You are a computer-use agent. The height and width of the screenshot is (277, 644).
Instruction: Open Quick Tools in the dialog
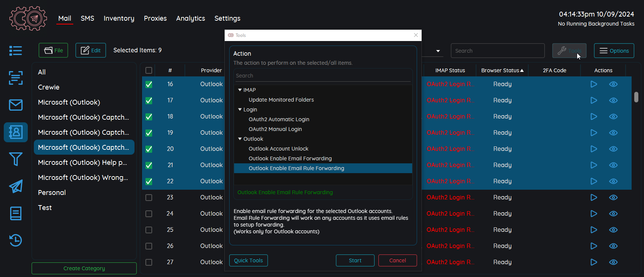[x=248, y=260]
